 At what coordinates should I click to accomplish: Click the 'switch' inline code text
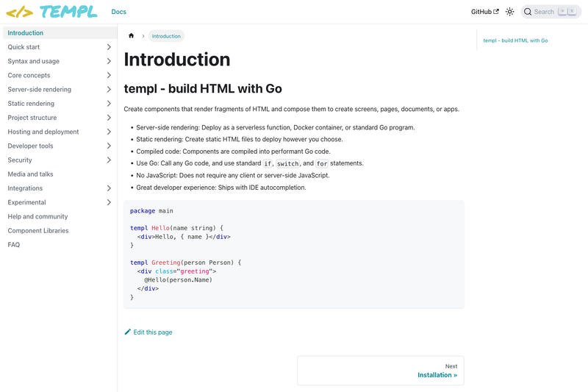[x=287, y=163]
